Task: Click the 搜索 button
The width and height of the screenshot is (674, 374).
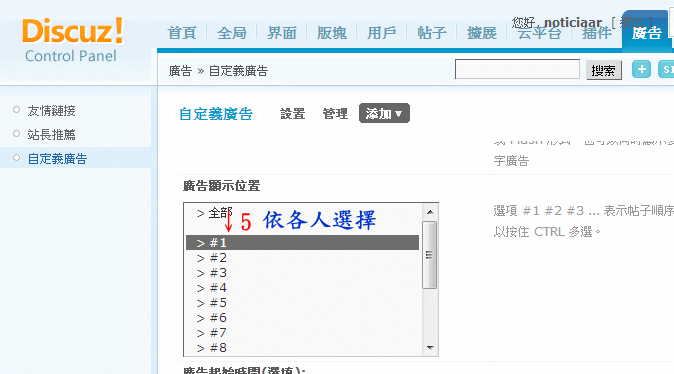Action: tap(604, 70)
